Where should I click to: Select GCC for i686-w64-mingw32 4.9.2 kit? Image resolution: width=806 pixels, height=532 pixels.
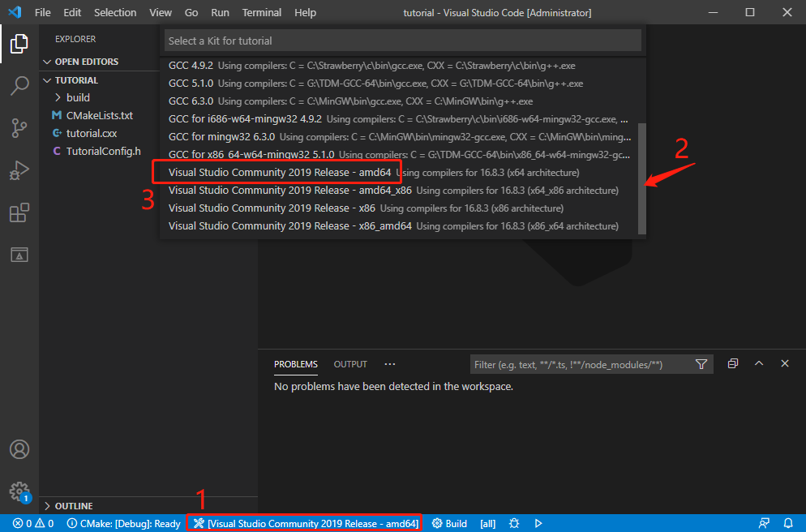[399, 119]
